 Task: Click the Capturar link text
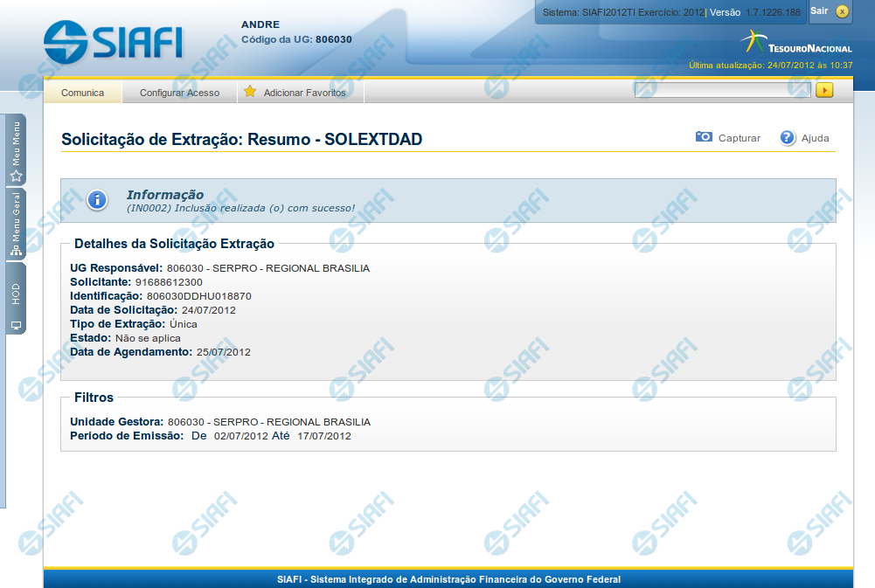coord(739,138)
